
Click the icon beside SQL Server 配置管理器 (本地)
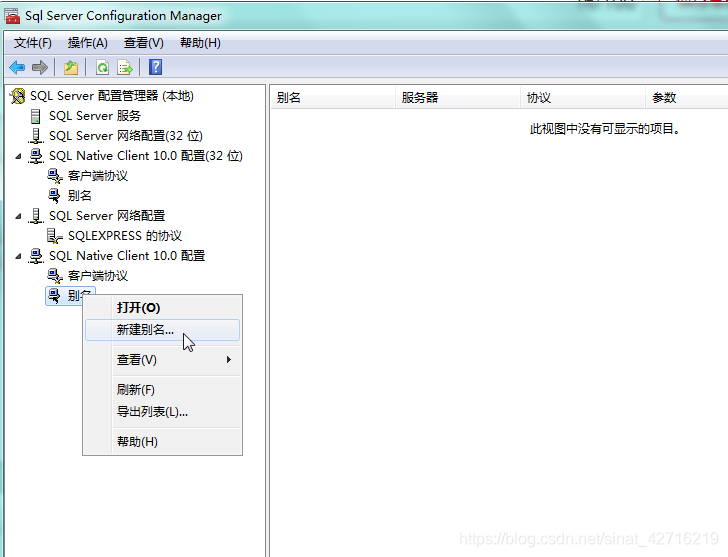click(18, 96)
